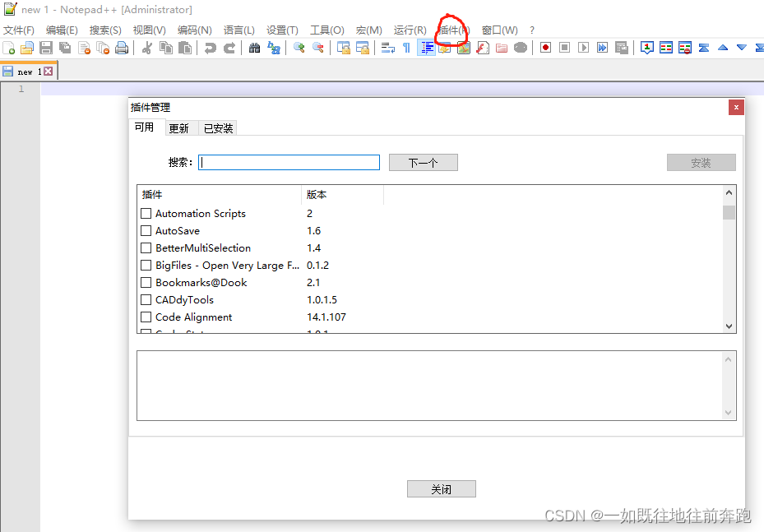Open the Find dialog via binoculars icon

click(256, 47)
